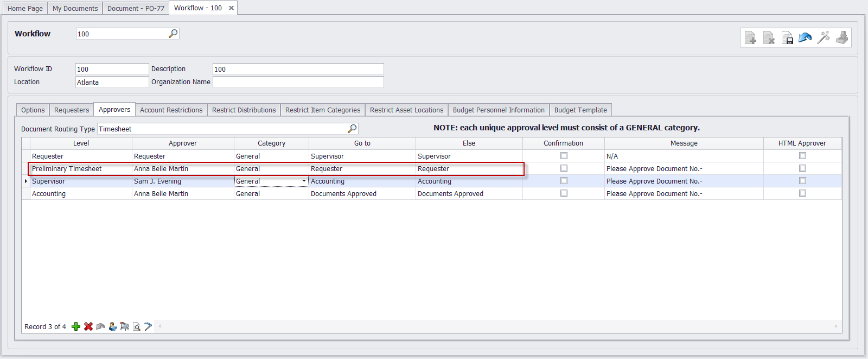This screenshot has width=868, height=359.
Task: Click the Level column header
Action: [x=81, y=143]
